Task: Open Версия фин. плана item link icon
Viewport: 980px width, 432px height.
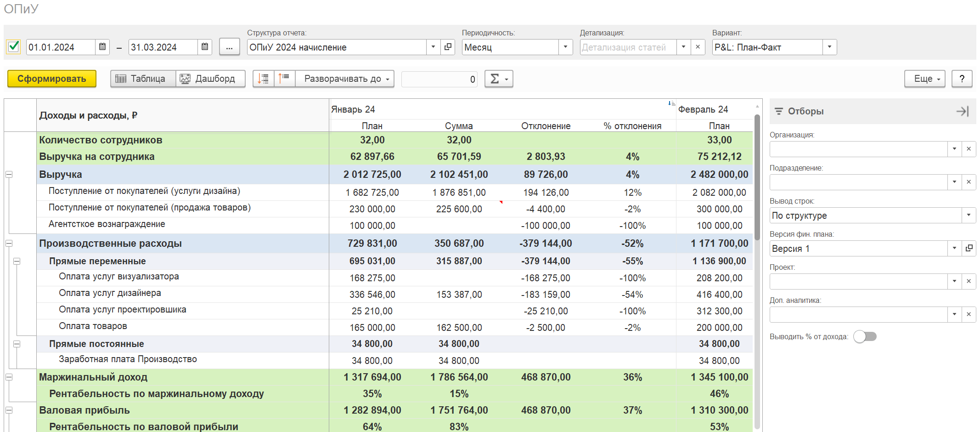Action: [x=969, y=248]
